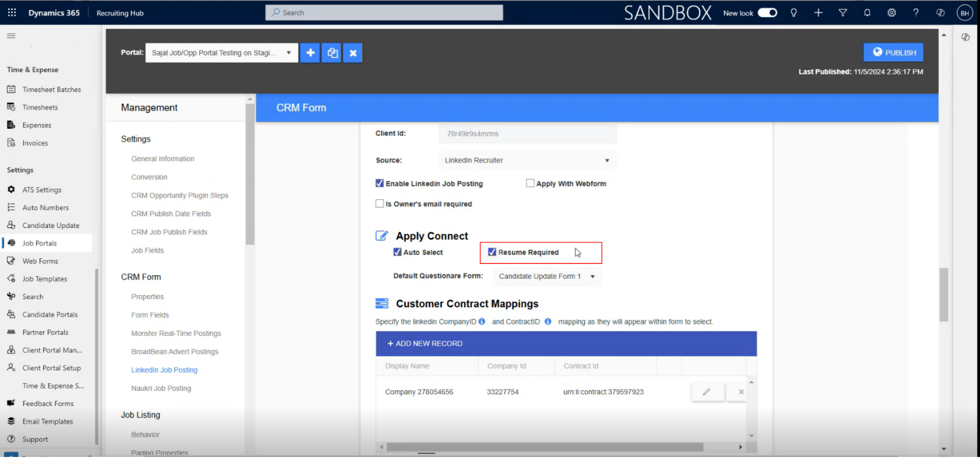Open Timesheets in sidebar

40,107
